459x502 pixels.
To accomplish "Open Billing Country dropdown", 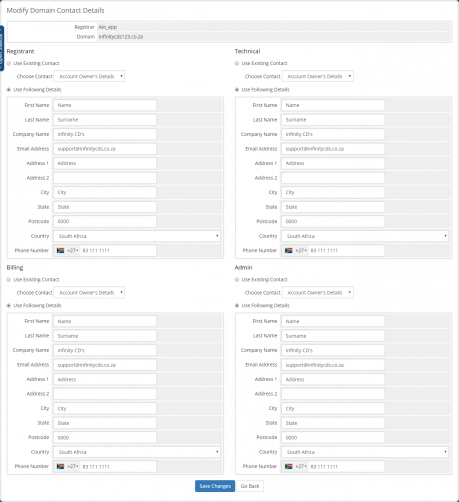I will click(x=137, y=452).
